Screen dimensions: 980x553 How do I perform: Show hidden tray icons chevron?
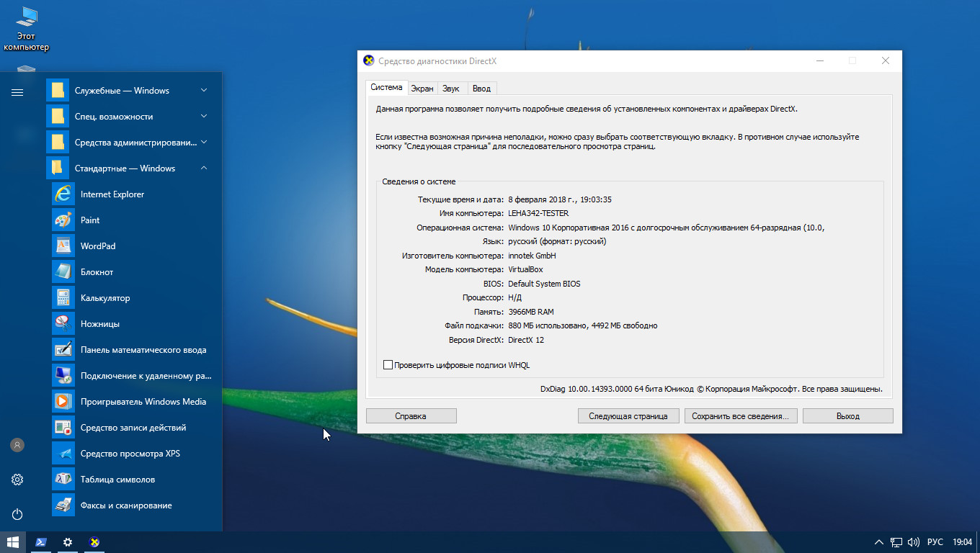point(878,542)
